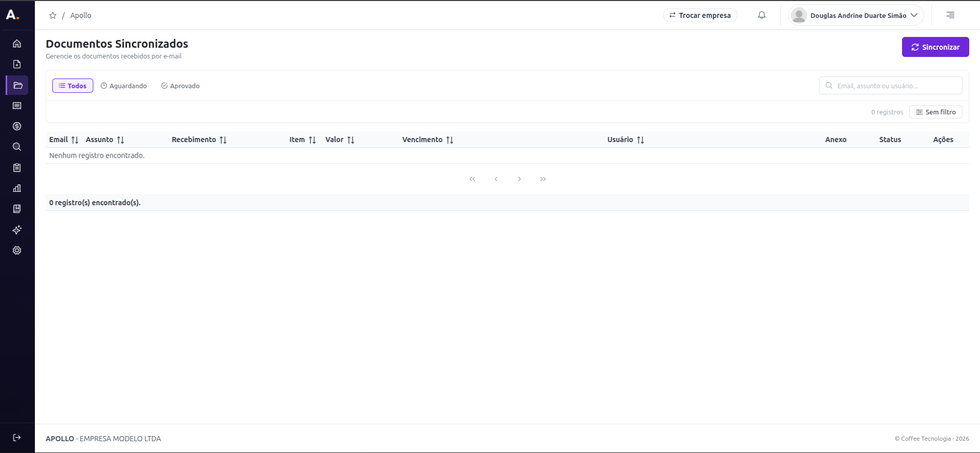Open the clipboard icon in sidebar

click(x=17, y=168)
